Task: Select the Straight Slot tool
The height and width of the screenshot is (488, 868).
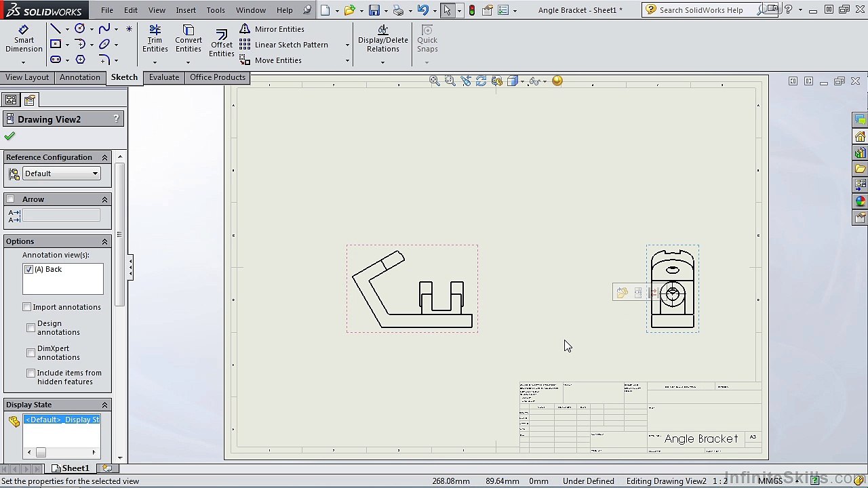Action: click(x=56, y=60)
